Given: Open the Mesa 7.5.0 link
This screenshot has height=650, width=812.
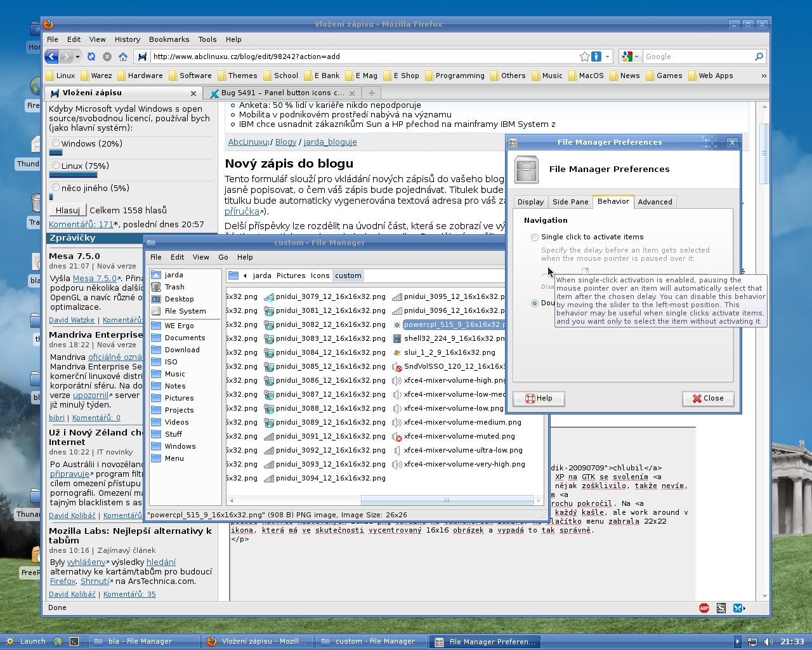Looking at the screenshot, I should click(x=95, y=278).
